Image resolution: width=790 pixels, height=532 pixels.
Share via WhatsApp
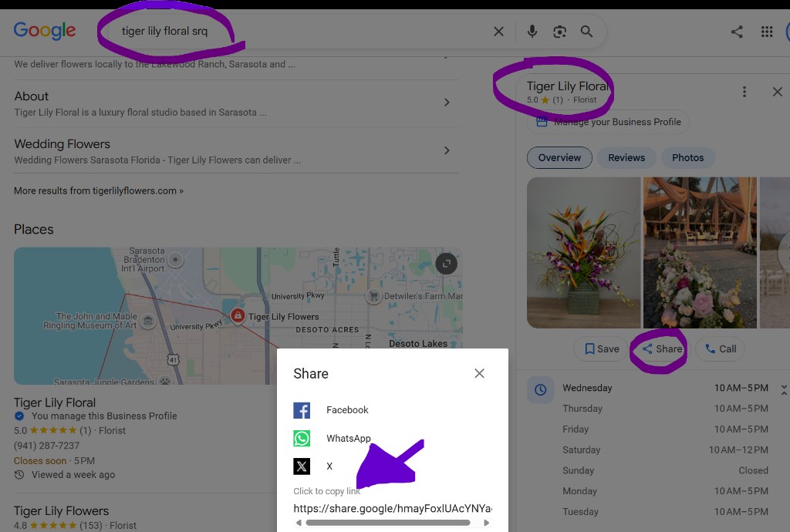333,439
